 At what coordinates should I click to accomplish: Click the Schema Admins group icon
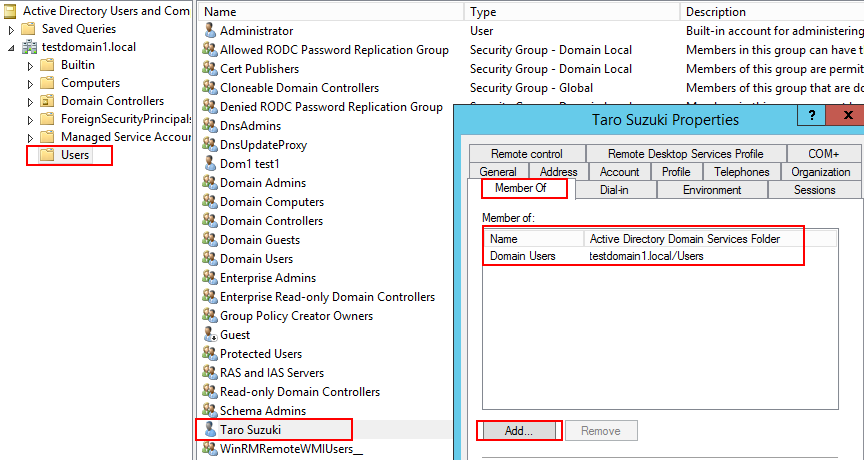coord(210,410)
